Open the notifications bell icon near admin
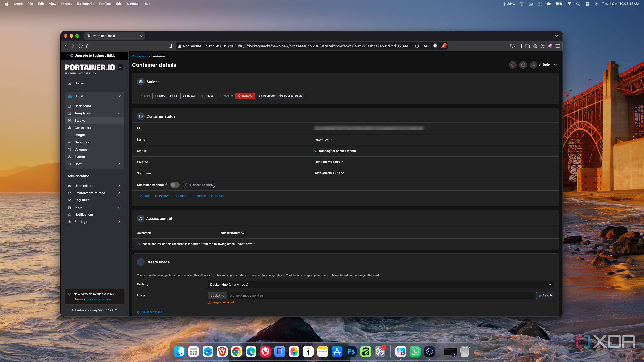The height and width of the screenshot is (362, 644). 513,65
